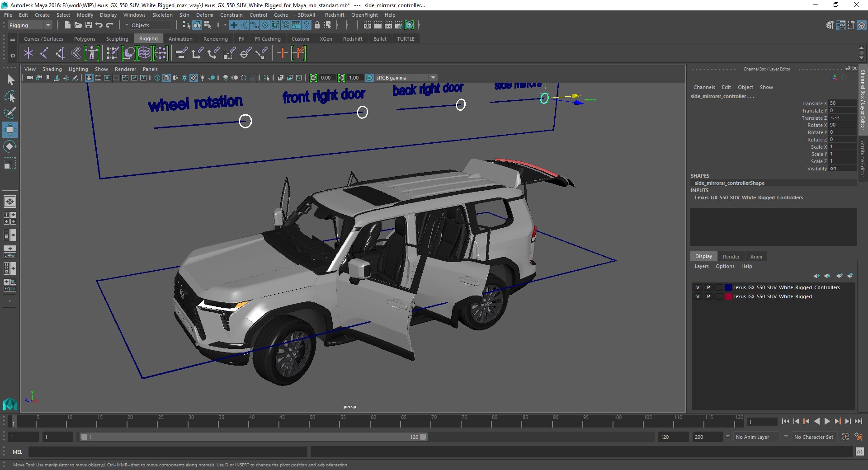Toggle playback P for the Rigged_Controllers layer

(708, 287)
